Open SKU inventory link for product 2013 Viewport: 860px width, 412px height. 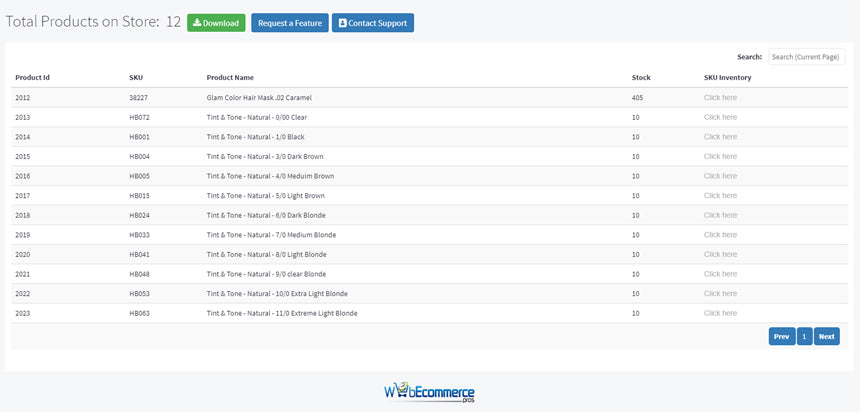pos(720,117)
